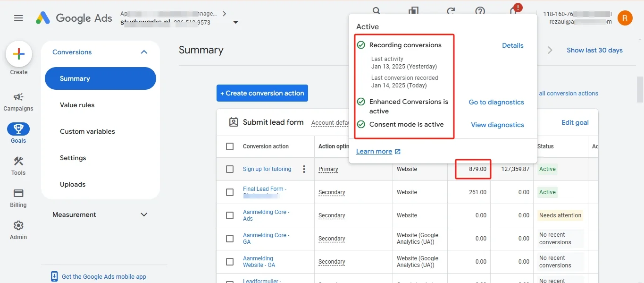Open Aanmelding Website - GA conversion action

coord(259,262)
